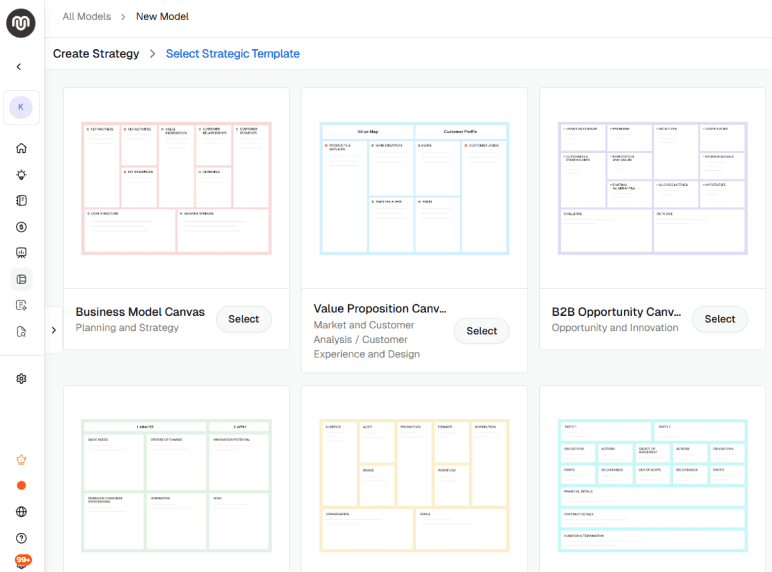
Task: Click the app logo at top of sidebar
Action: click(x=21, y=23)
